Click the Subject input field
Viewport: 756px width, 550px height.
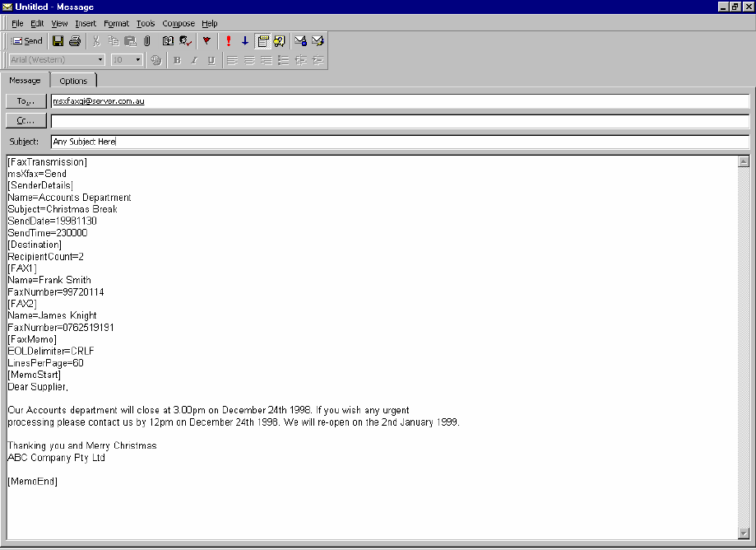[400, 142]
